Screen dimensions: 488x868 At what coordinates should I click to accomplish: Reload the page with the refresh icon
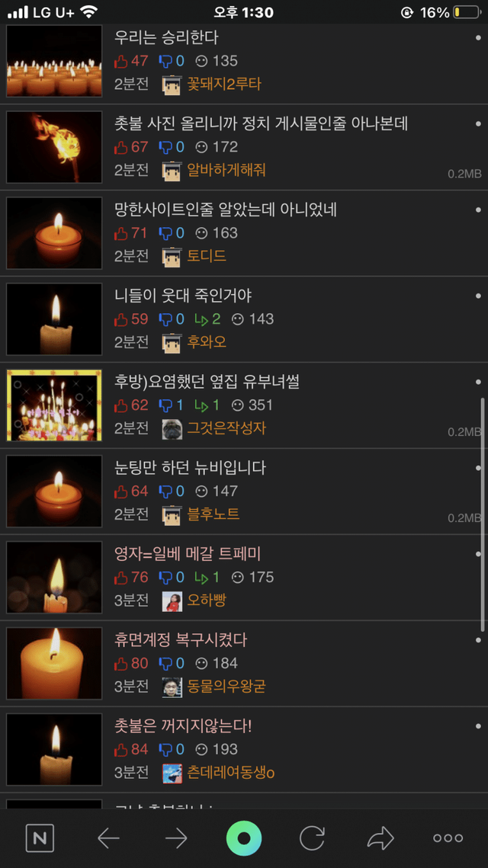[x=312, y=838]
